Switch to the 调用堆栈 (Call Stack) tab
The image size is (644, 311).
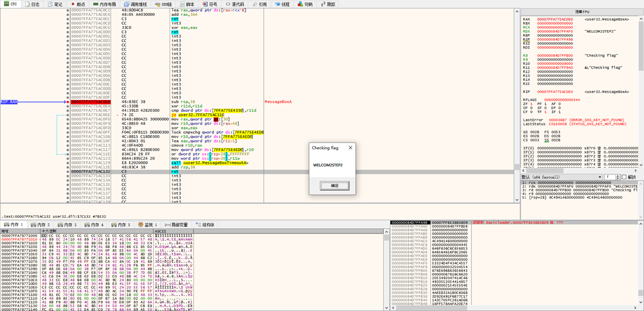point(135,4)
